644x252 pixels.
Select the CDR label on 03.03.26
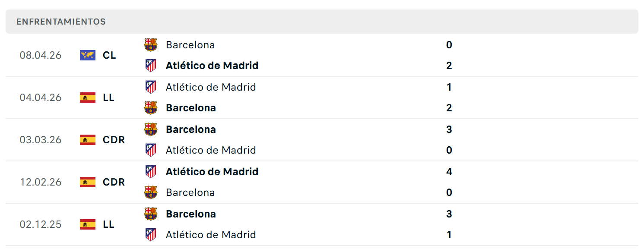[x=114, y=140]
